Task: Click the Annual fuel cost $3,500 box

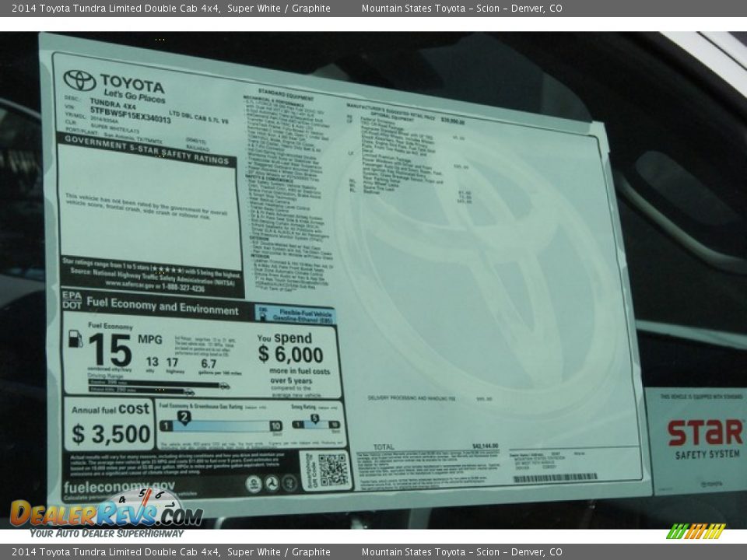Action: pyautogui.click(x=110, y=425)
